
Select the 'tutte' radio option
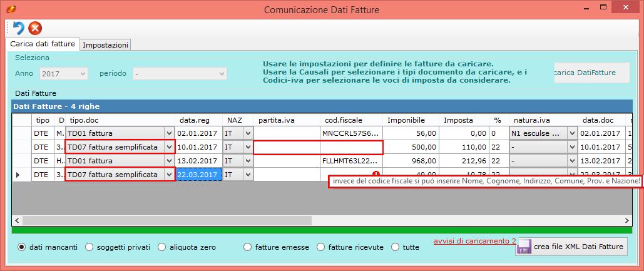395,247
